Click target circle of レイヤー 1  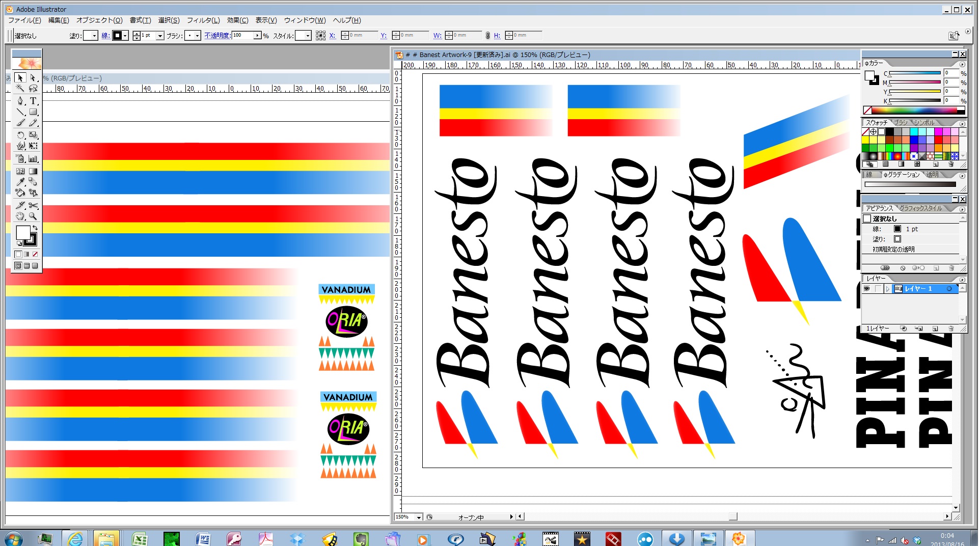point(949,289)
